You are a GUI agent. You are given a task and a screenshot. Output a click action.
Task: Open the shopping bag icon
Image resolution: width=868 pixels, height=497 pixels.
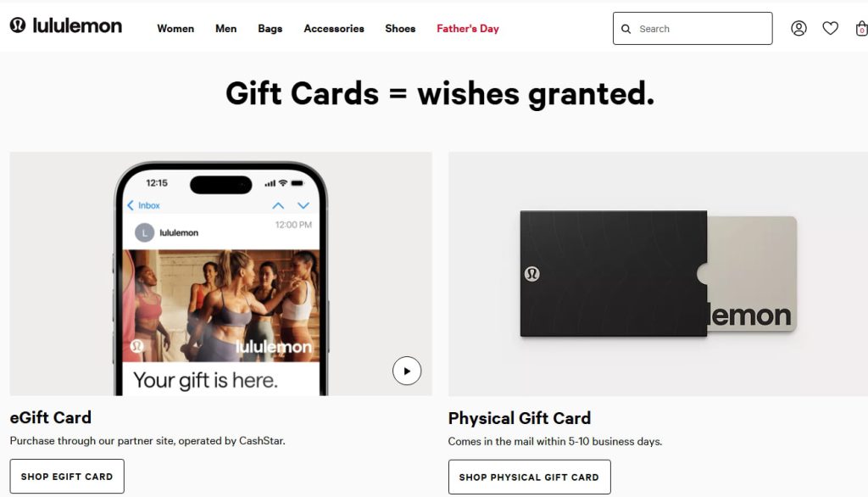tap(861, 28)
